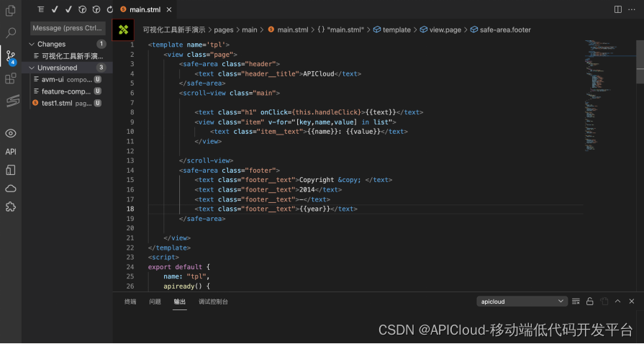Click the scroll-view class="main" line
Viewport: 644px width, 344px height.
[x=230, y=93]
